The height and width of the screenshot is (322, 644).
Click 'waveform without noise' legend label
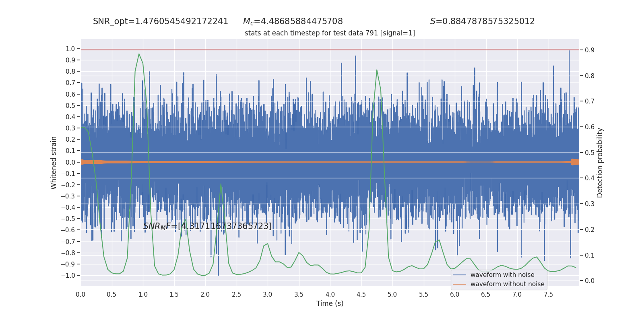[507, 284]
